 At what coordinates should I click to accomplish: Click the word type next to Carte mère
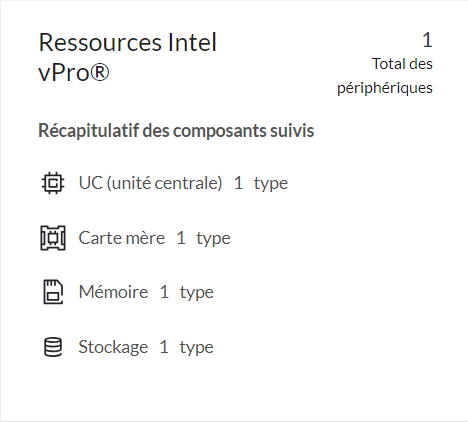tap(213, 239)
